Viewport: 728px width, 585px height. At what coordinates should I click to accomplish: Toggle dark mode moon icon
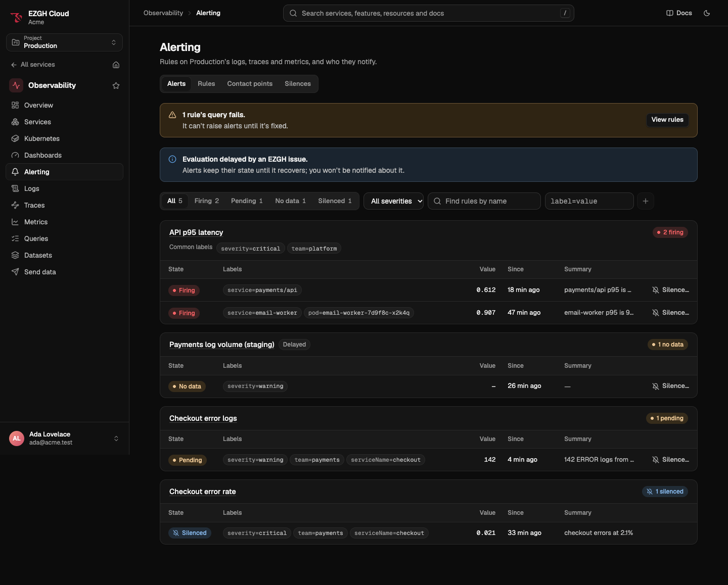point(707,13)
